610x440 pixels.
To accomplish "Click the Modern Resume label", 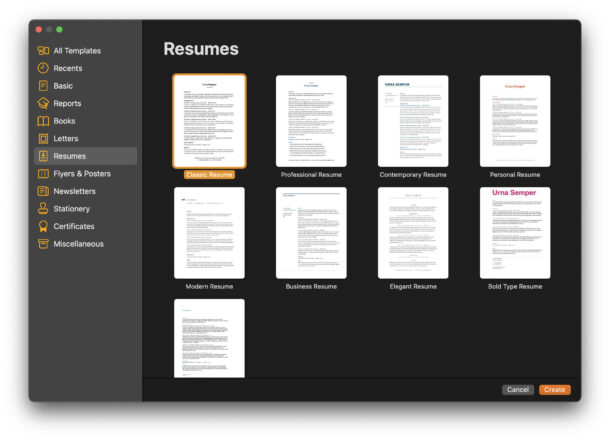I will click(209, 286).
